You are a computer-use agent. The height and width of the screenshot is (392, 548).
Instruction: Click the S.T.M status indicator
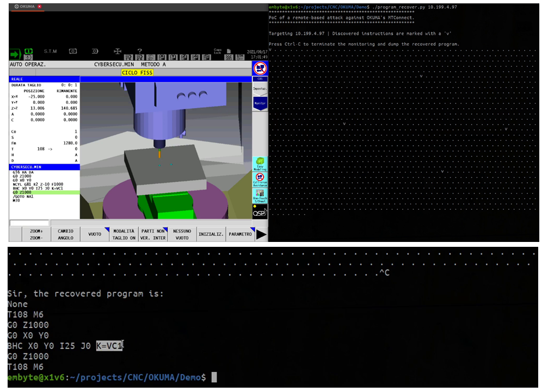click(x=50, y=51)
